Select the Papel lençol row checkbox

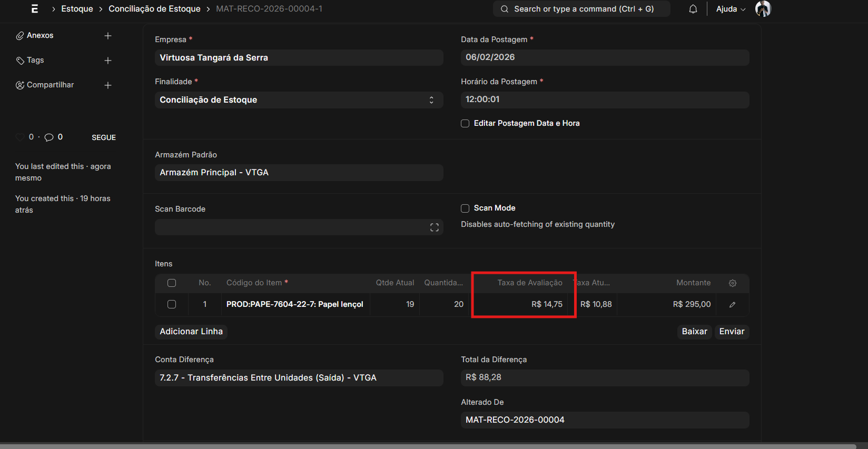(172, 304)
